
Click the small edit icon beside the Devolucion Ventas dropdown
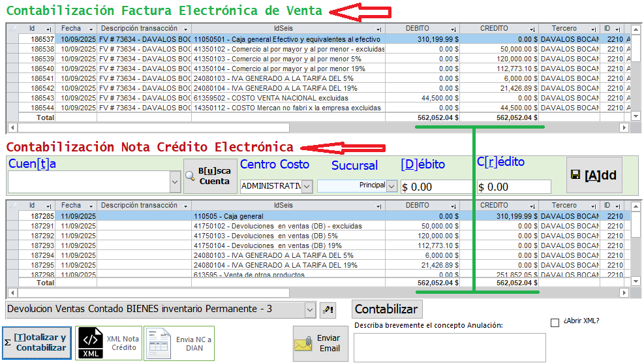click(328, 309)
